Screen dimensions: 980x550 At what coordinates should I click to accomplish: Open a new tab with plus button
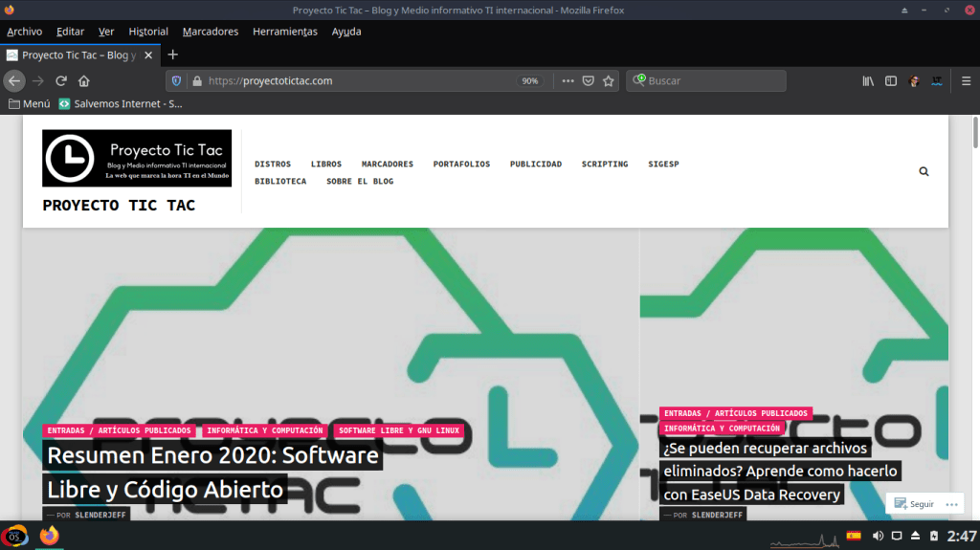(x=173, y=55)
